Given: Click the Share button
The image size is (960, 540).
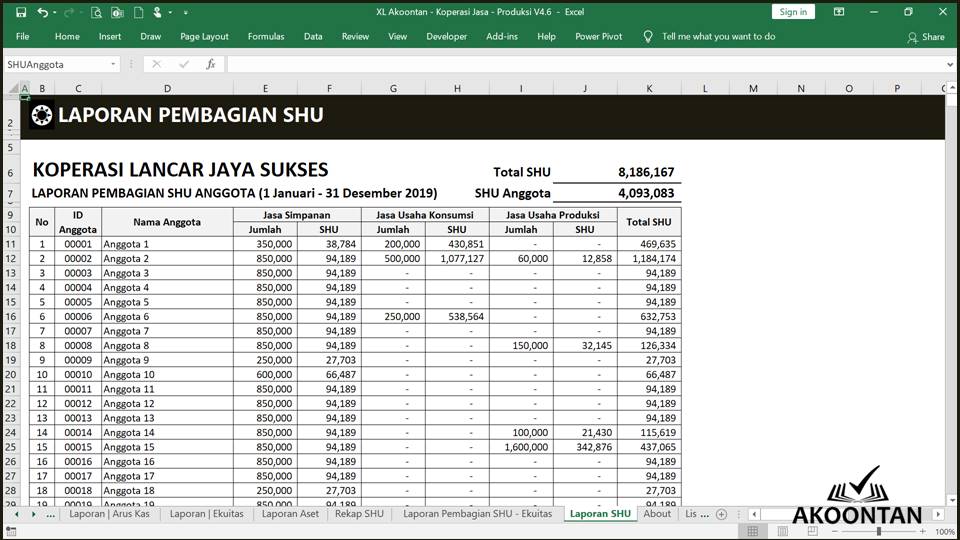Looking at the screenshot, I should pyautogui.click(x=926, y=37).
